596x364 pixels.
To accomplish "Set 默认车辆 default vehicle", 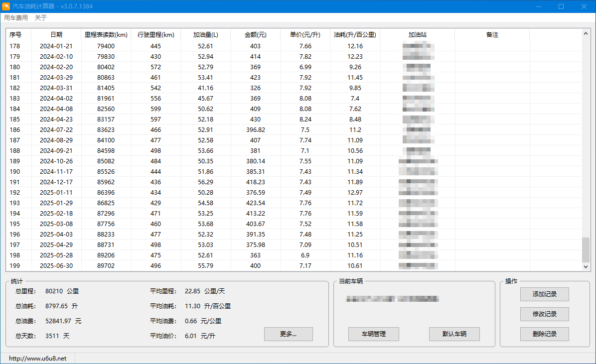I will 454,334.
